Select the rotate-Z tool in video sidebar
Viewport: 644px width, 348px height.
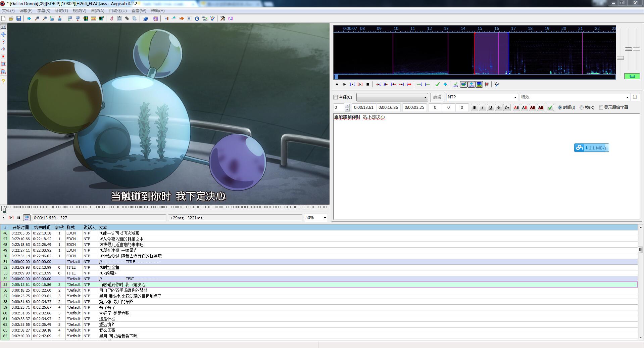tap(3, 42)
